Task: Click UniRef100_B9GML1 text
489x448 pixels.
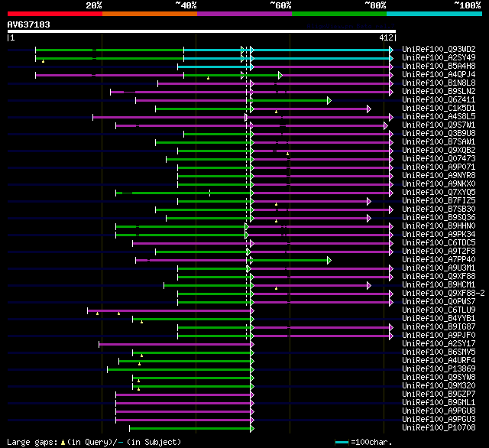Action: point(439,403)
